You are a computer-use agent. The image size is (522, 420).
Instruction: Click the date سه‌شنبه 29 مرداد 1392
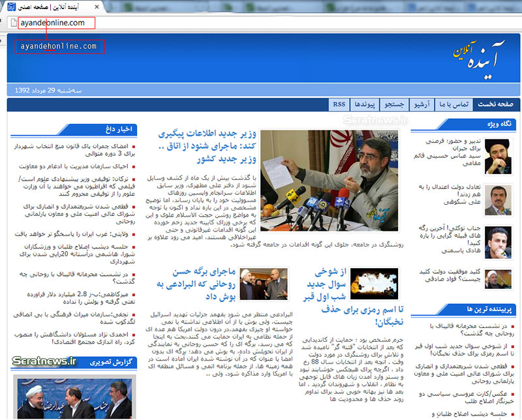pos(48,90)
